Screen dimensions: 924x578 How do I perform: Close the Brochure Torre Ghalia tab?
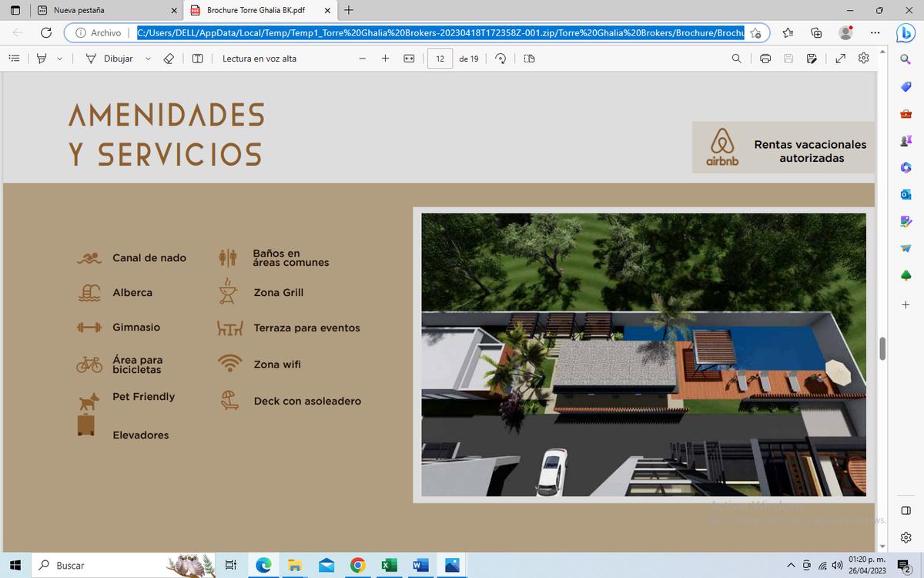327,11
